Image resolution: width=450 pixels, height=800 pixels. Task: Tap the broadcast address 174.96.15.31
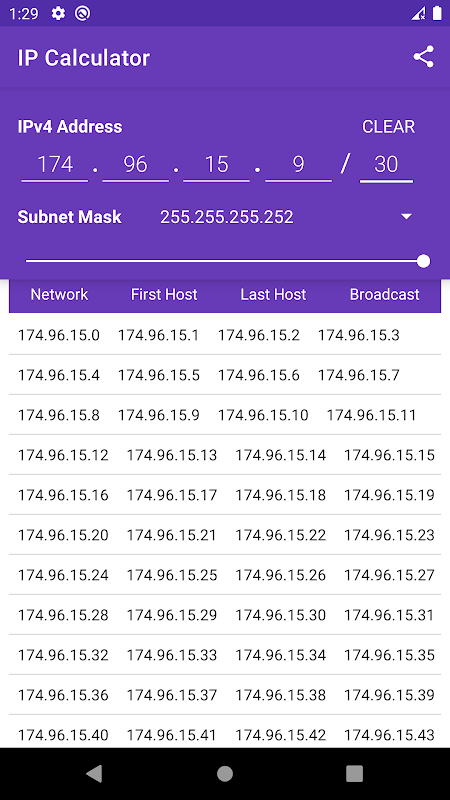click(x=389, y=615)
